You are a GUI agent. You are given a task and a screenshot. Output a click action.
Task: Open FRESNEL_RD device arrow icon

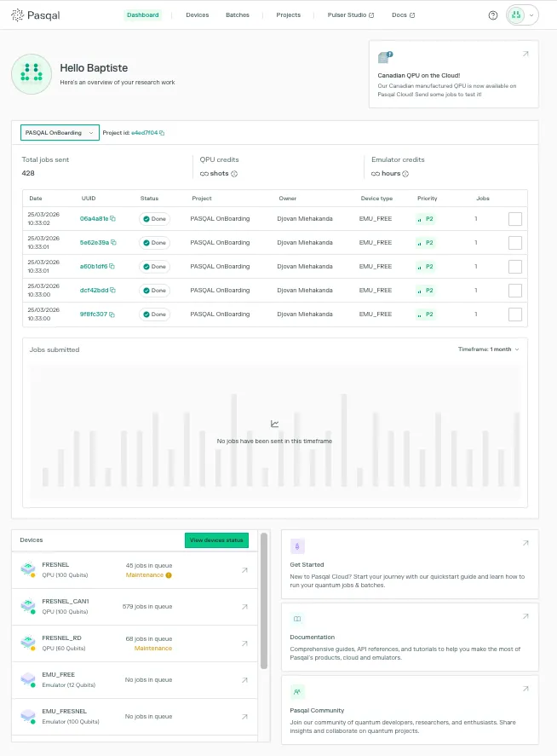click(x=244, y=643)
